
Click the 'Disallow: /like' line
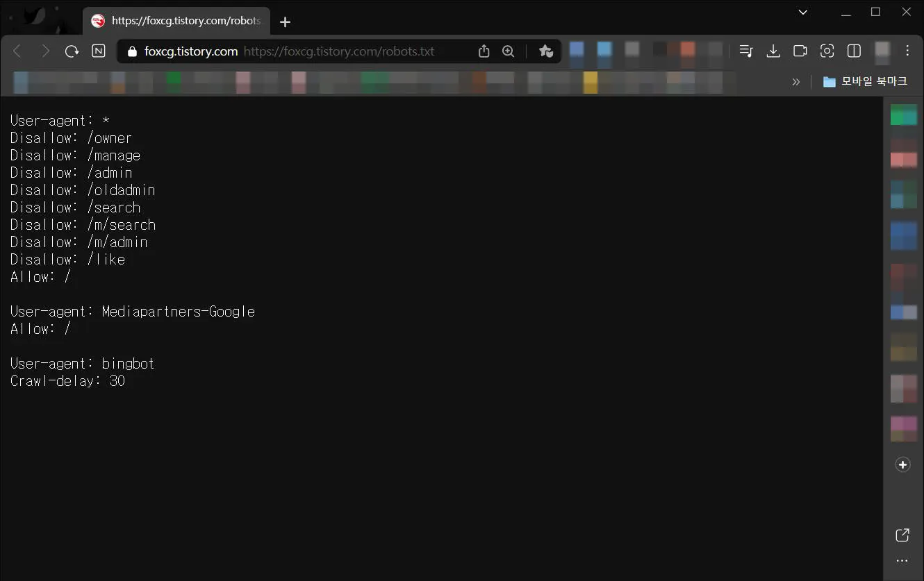(x=67, y=260)
